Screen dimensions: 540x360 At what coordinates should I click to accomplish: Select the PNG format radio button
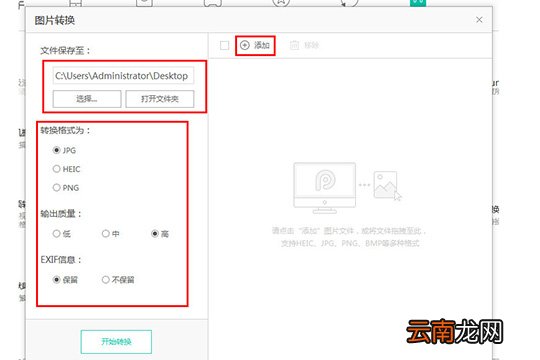56,188
